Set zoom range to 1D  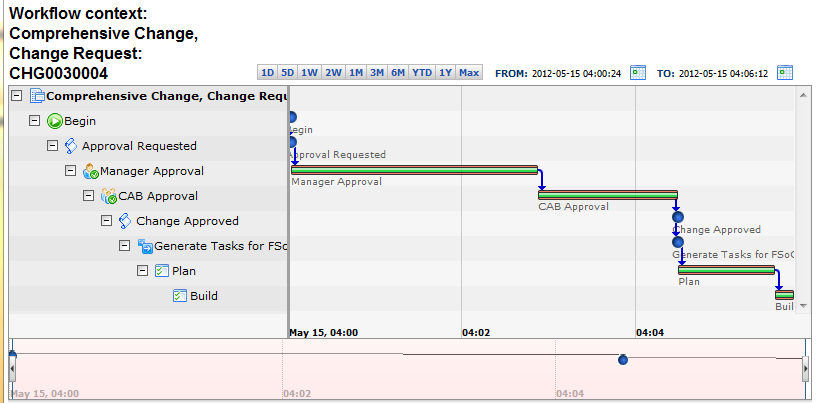coord(267,73)
